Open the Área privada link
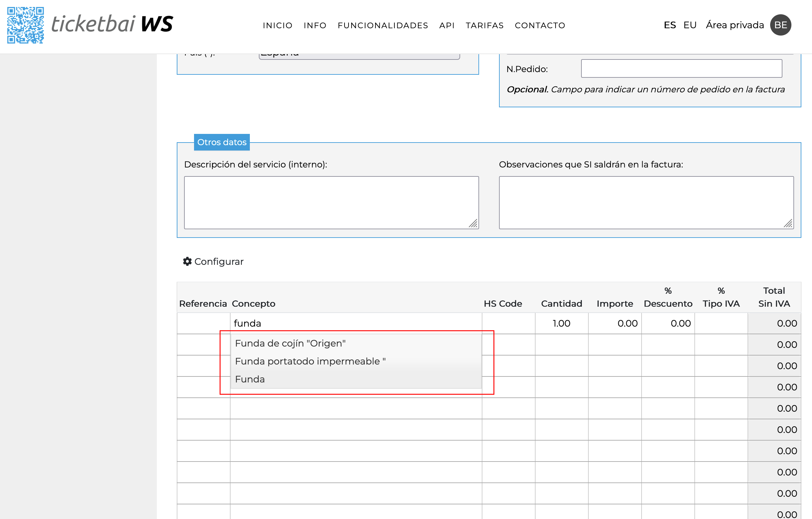Image resolution: width=812 pixels, height=519 pixels. click(735, 25)
